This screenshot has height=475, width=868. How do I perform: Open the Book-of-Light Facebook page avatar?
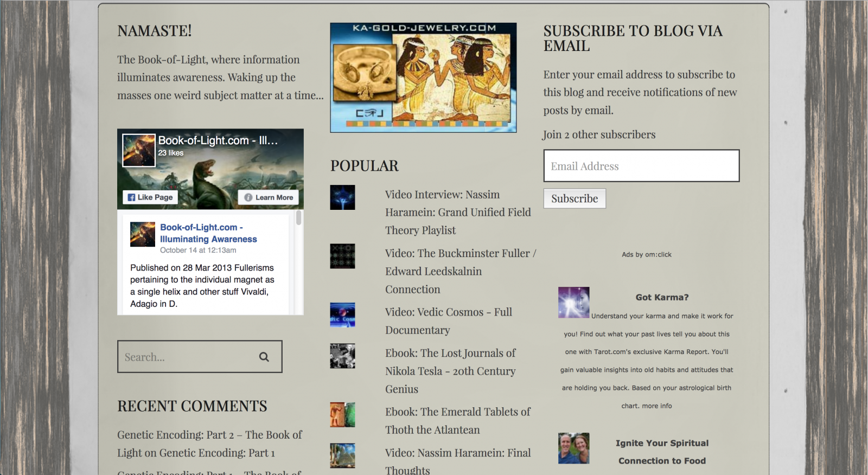pos(139,150)
